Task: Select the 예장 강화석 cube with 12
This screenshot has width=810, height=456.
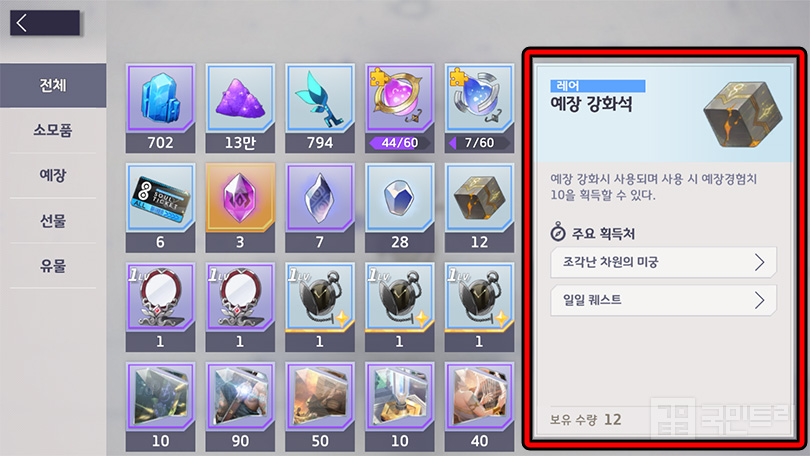Action: (x=479, y=208)
